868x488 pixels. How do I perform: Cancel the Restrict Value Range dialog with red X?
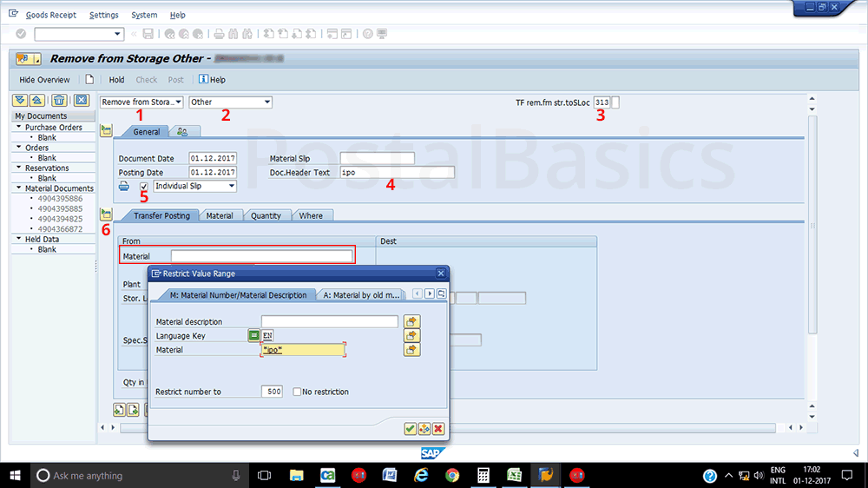[x=438, y=428]
